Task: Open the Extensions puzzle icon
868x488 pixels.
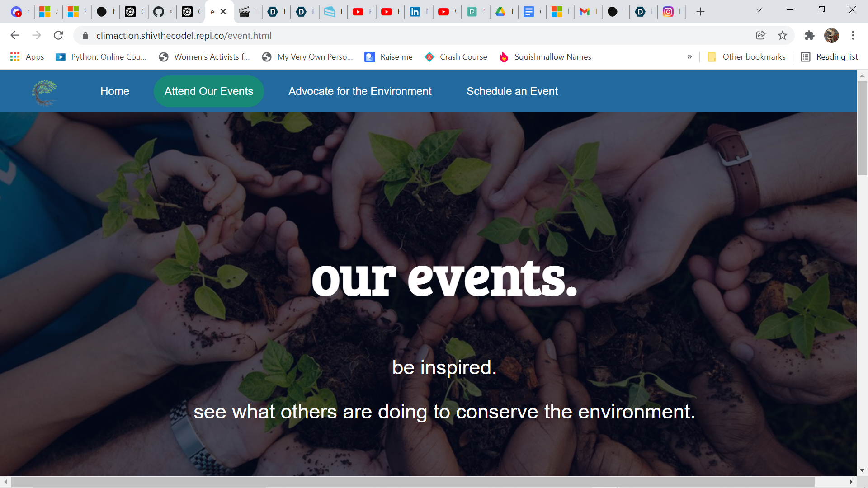Action: pyautogui.click(x=809, y=35)
